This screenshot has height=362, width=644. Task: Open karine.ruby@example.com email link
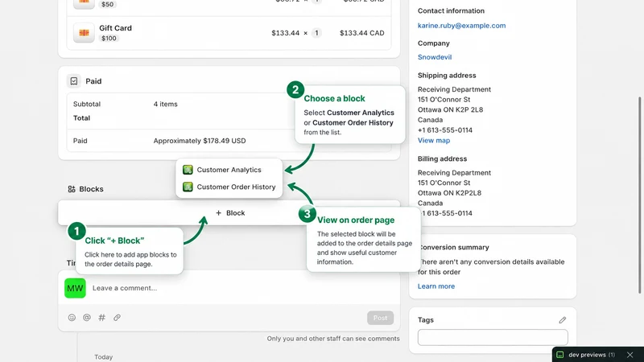[x=461, y=26]
